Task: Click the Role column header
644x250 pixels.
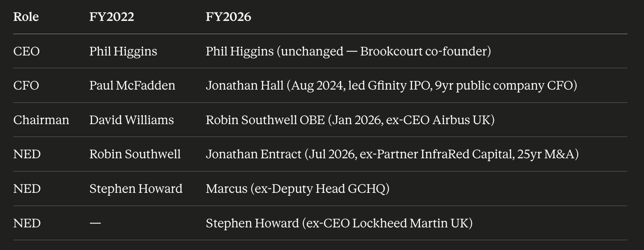Action: coord(26,17)
